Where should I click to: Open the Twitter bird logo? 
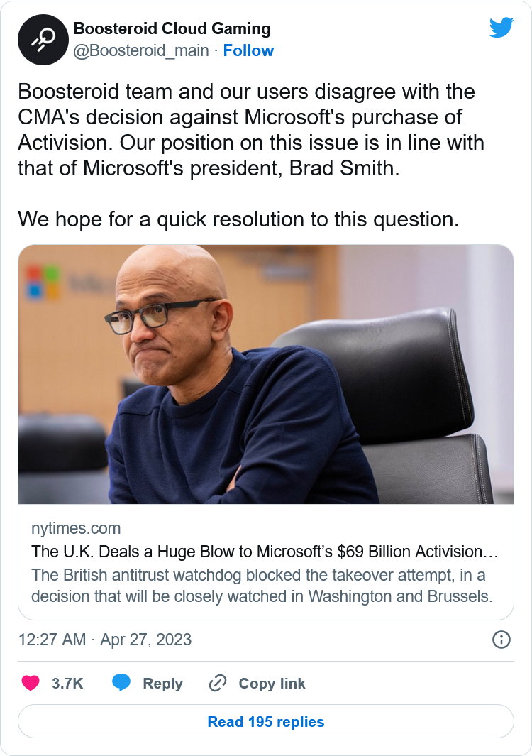[x=501, y=28]
